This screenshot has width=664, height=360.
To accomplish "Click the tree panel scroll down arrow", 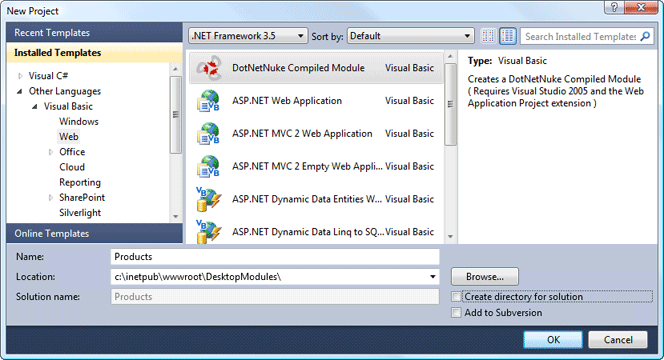I will point(176,216).
